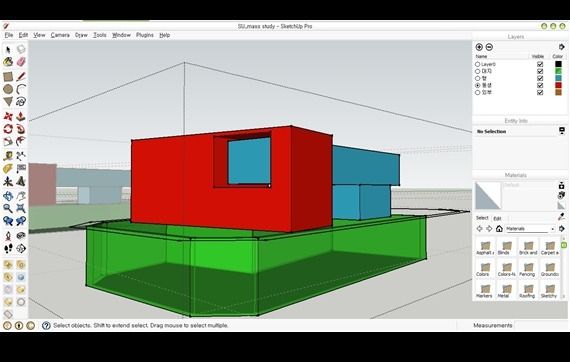This screenshot has height=362, width=570.
Task: Set brown-swatch layer as active layer
Action: click(x=478, y=92)
